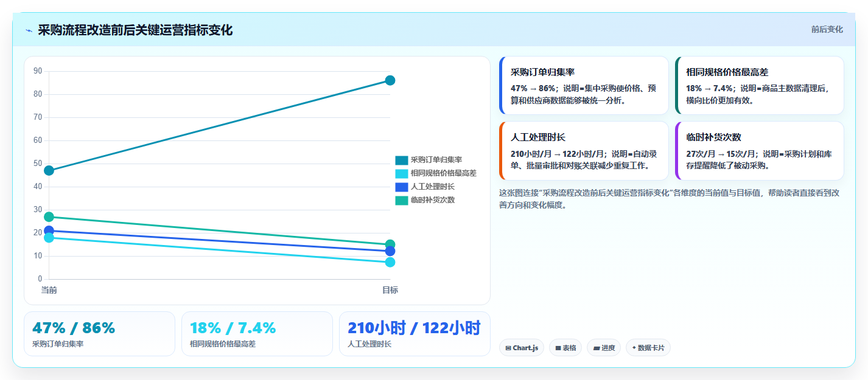
Task: Click the 前后变化 label in the header
Action: [827, 29]
